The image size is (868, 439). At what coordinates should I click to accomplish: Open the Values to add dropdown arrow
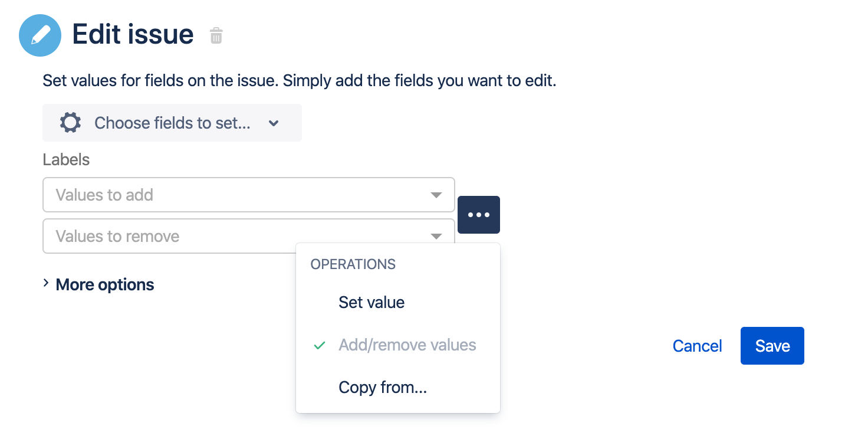[x=436, y=195]
